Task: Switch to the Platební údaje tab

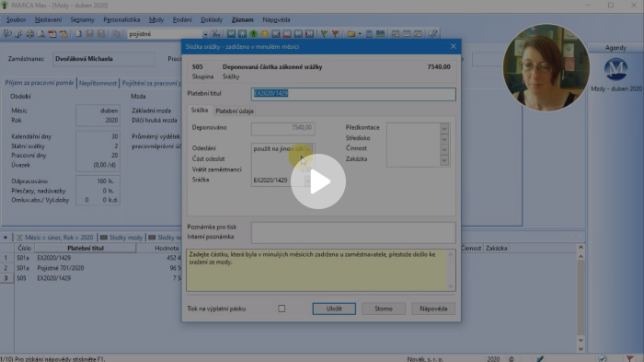Action: click(x=235, y=111)
